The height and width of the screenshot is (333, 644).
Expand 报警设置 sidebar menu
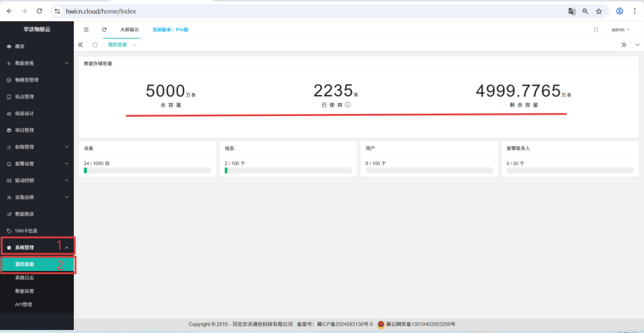(37, 164)
